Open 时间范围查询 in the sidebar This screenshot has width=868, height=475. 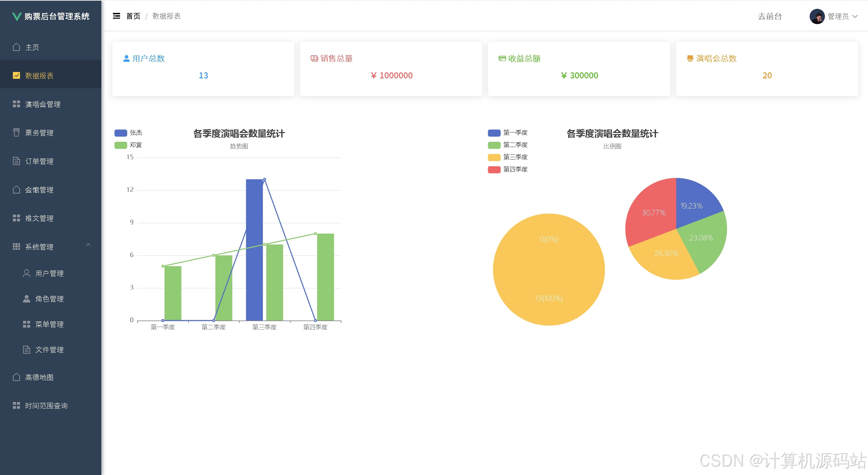51,405
